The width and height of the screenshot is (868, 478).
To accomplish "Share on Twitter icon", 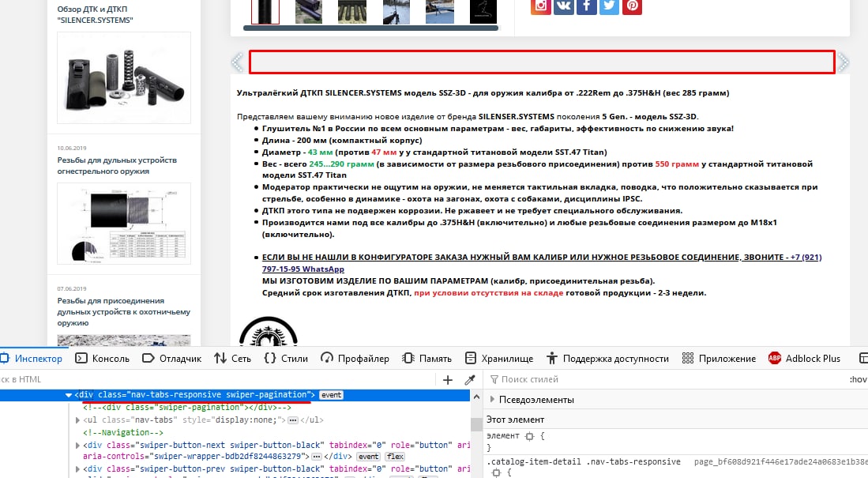I will (609, 6).
